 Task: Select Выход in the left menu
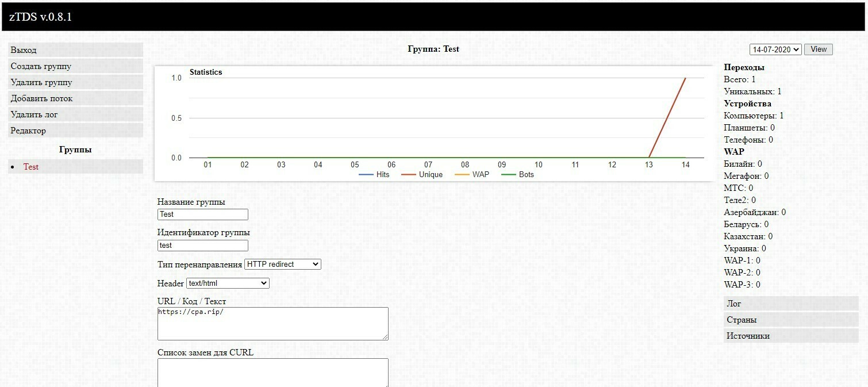click(75, 50)
